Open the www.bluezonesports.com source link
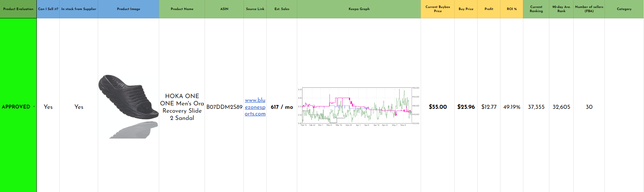Viewport: 644px width, 192px height. [255, 107]
